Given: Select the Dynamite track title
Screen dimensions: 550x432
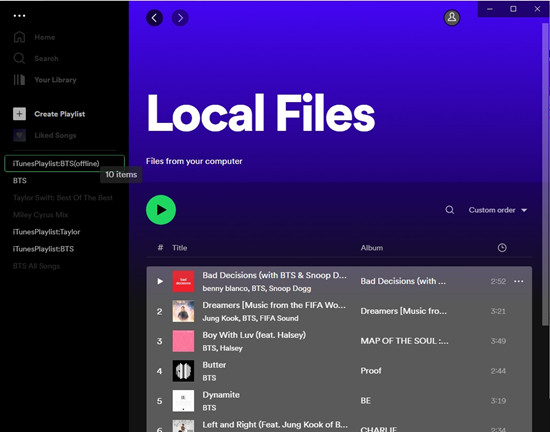Looking at the screenshot, I should [221, 395].
